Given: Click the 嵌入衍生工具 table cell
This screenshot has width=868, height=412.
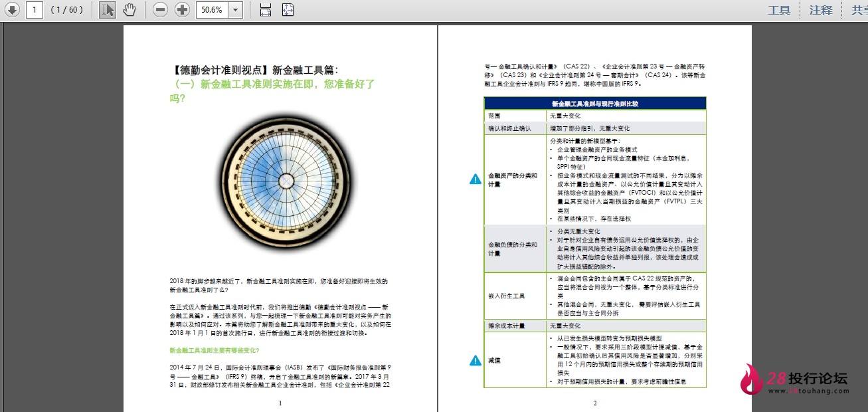Looking at the screenshot, I should coord(516,296).
